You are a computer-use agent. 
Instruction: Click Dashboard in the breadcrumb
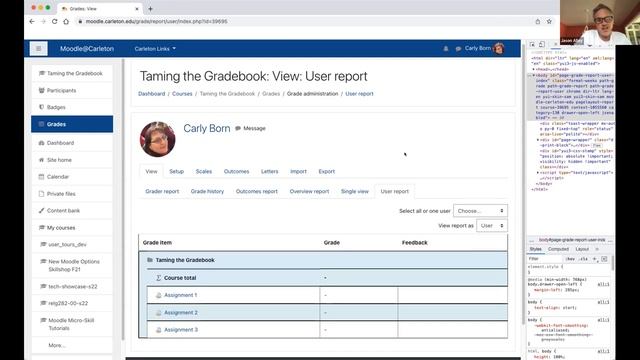(x=152, y=94)
